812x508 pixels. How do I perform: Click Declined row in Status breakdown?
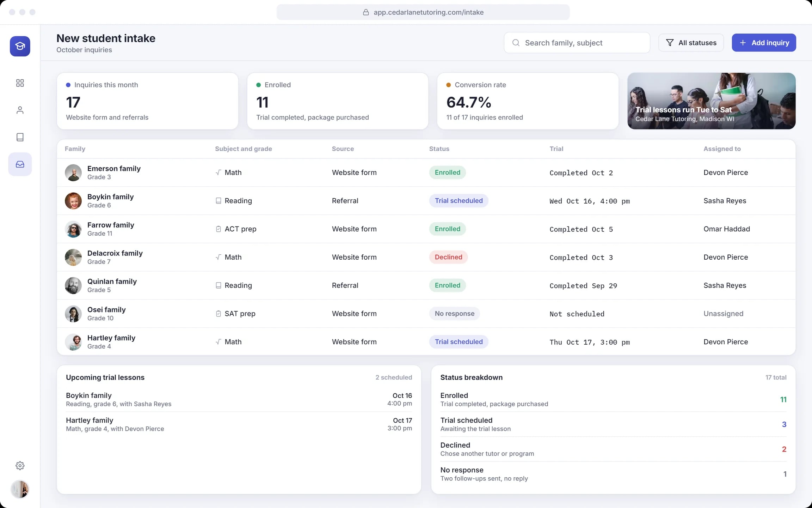[613, 449]
